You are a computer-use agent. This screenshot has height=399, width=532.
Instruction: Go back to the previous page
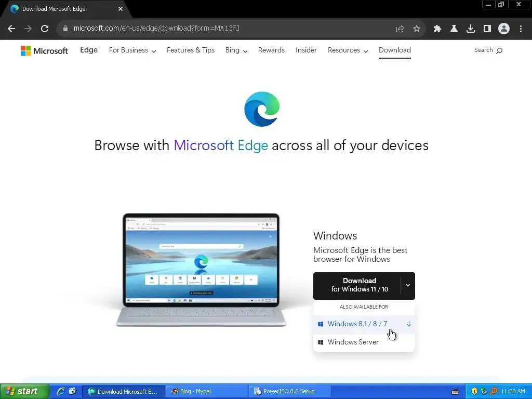coord(11,29)
